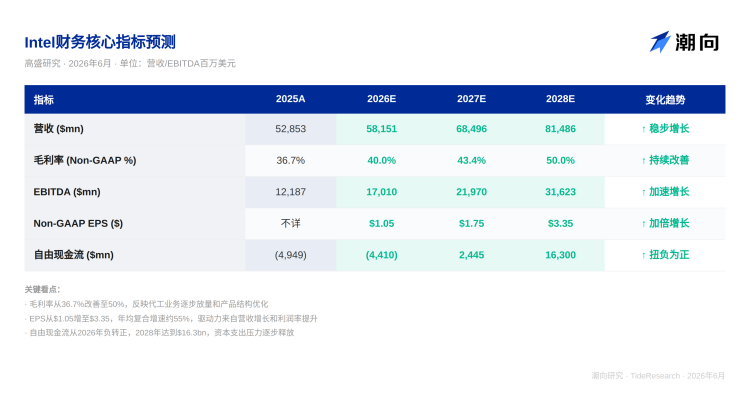Viewport: 750px width, 411px height.
Task: Click the 关键看点 heading
Action: click(42, 289)
